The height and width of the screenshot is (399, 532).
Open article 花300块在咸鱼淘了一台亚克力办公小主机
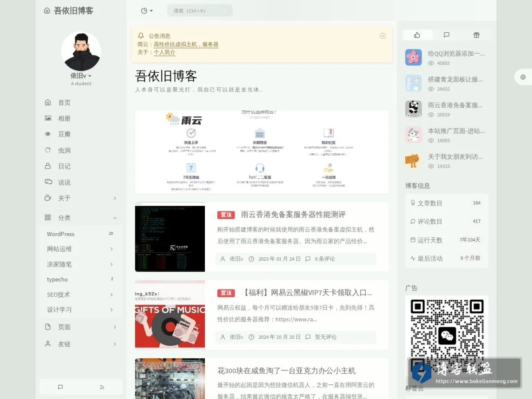(x=286, y=371)
